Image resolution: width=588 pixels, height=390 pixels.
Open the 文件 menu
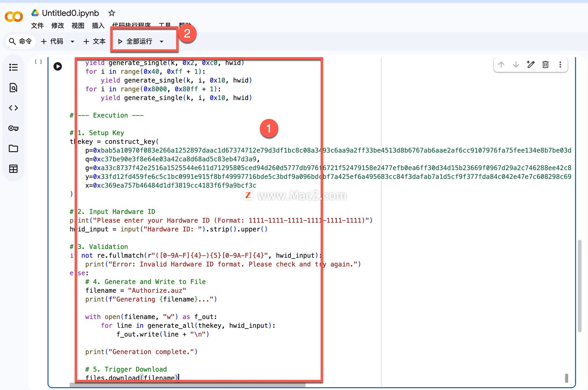coord(37,26)
